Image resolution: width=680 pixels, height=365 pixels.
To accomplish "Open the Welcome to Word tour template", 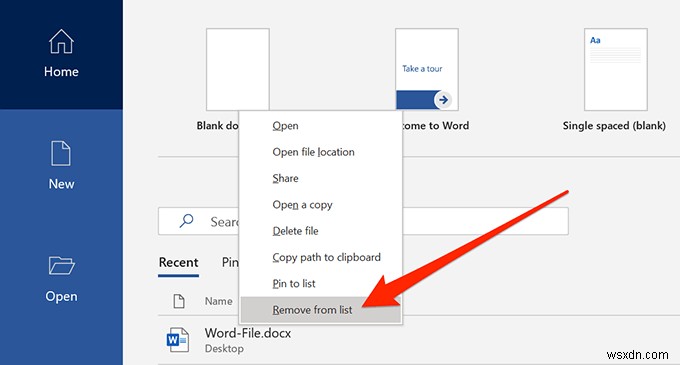I will click(427, 69).
